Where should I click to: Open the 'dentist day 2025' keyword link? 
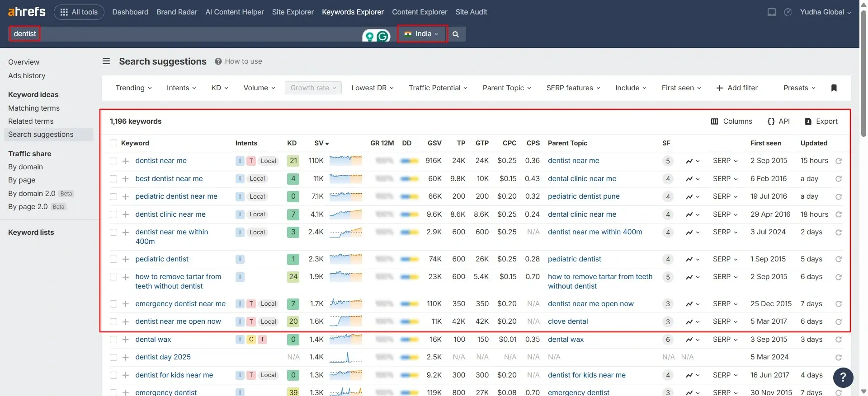point(163,357)
